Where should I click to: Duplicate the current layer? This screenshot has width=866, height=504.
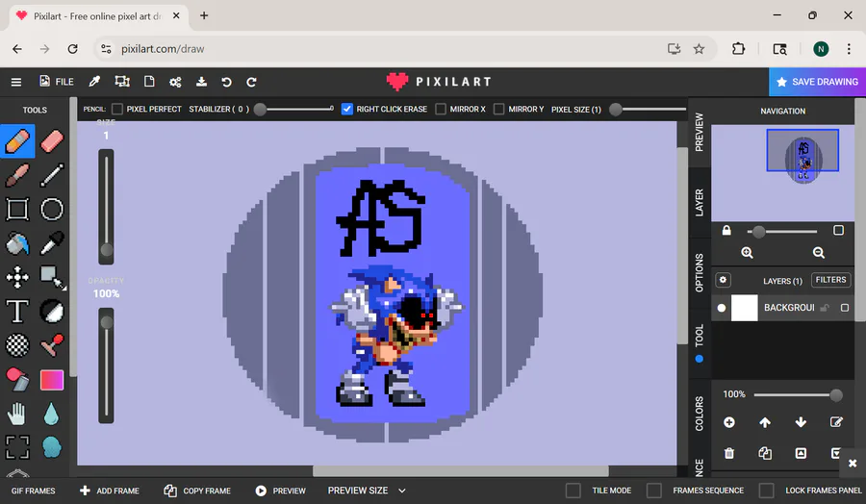(765, 453)
